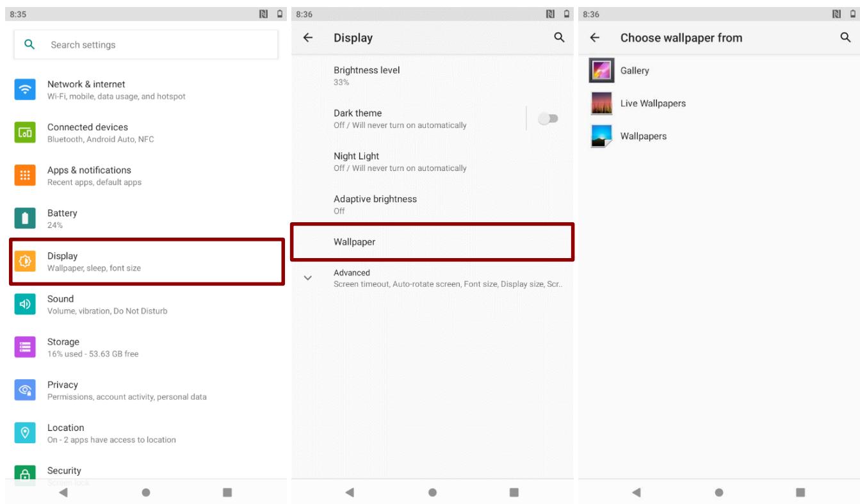Screen dimensions: 860x504
Task: Tap recents square below Display screen
Action: (x=514, y=492)
